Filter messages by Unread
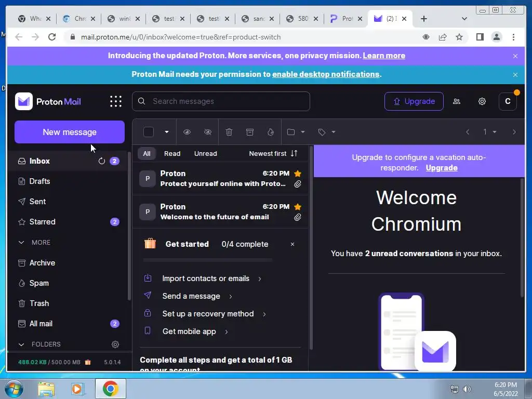 [205, 153]
